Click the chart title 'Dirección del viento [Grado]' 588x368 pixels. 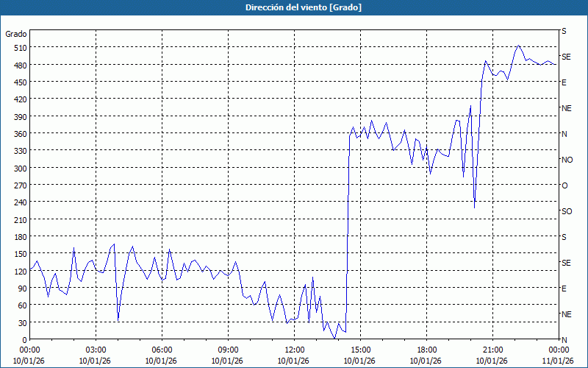click(x=294, y=7)
